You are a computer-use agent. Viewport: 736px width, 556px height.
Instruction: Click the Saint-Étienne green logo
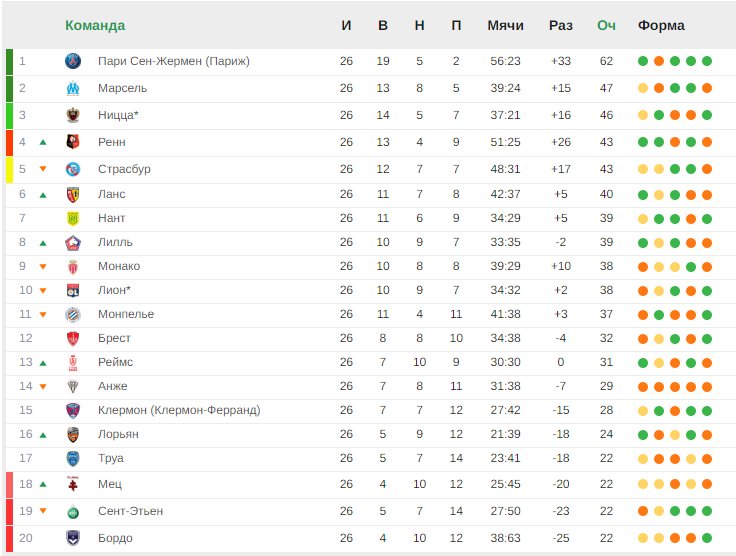[x=73, y=512]
